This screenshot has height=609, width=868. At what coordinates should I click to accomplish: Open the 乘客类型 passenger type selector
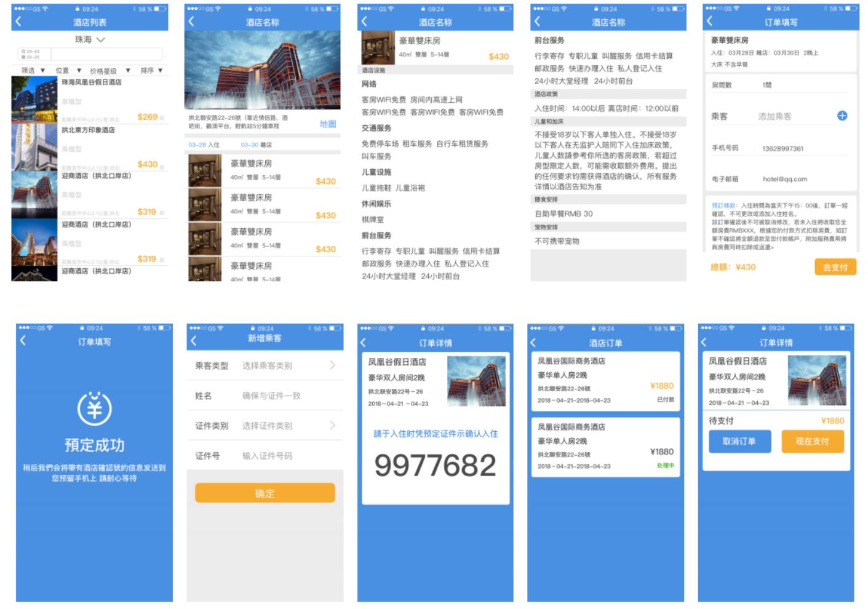[265, 365]
